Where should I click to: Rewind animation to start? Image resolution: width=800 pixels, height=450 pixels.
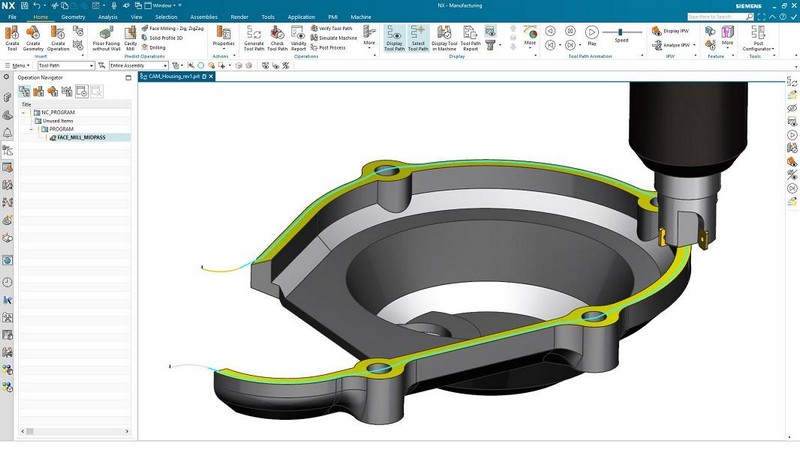click(550, 45)
